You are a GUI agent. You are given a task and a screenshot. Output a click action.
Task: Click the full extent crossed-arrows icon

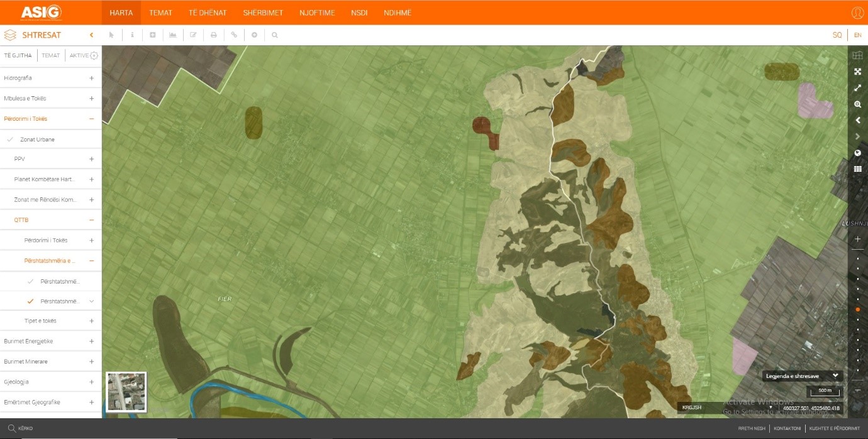(857, 72)
